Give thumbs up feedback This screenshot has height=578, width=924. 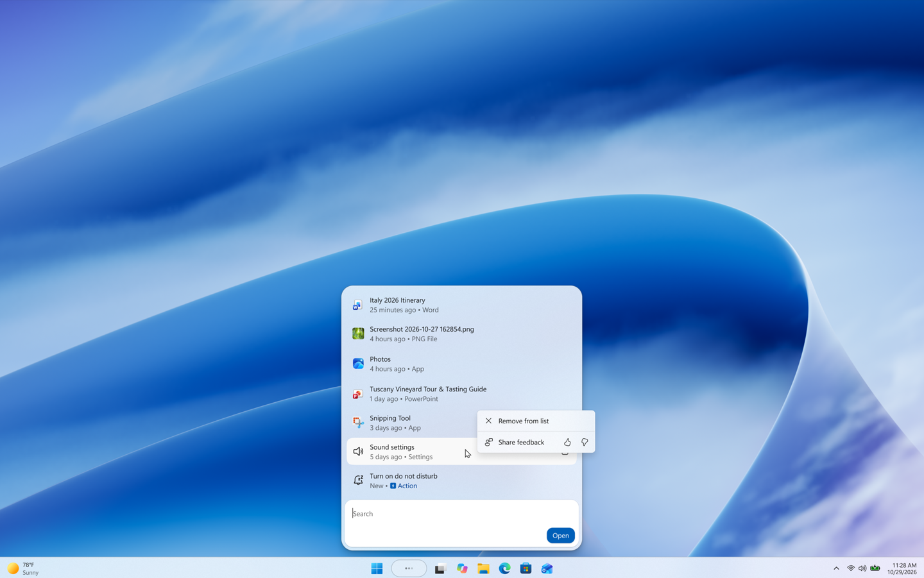tap(567, 442)
